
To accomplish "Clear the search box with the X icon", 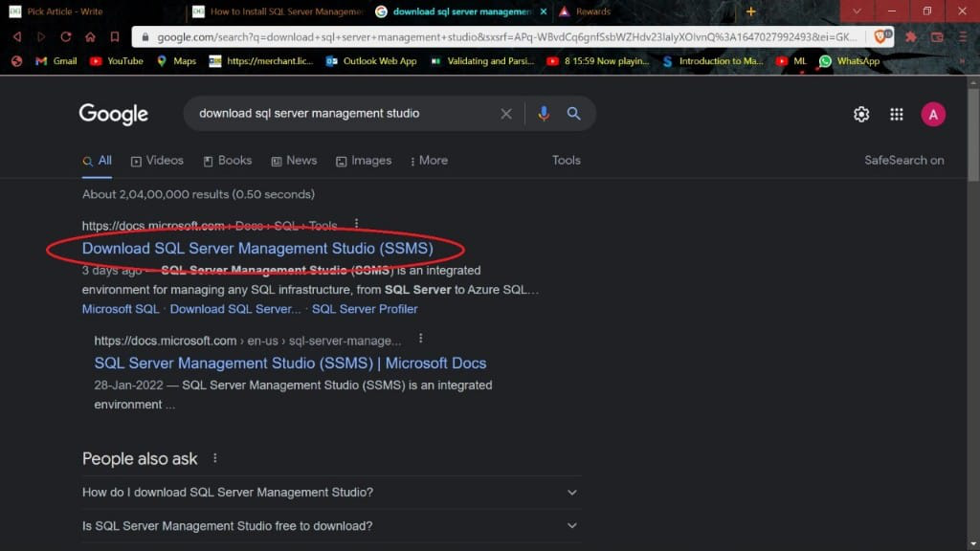I will pyautogui.click(x=505, y=114).
